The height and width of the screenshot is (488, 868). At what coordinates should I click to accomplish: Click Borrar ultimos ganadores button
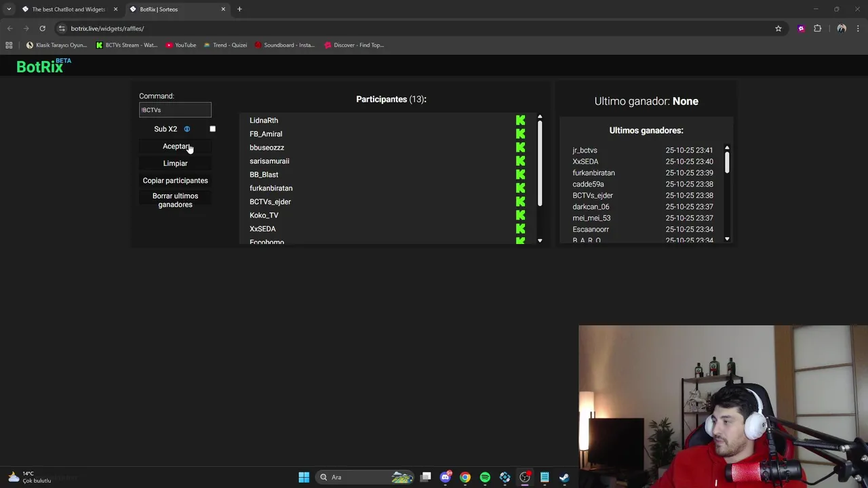[175, 200]
